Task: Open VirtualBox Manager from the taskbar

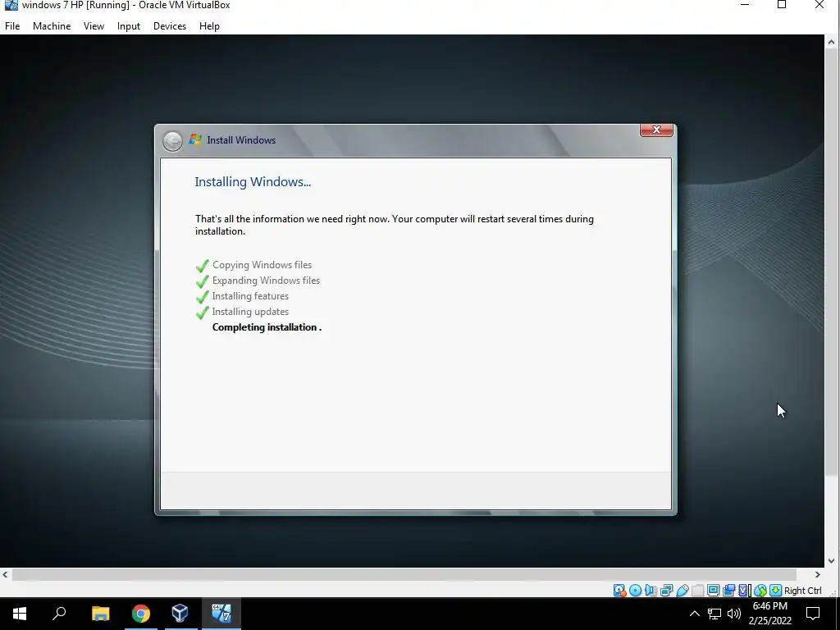Action: [180, 614]
